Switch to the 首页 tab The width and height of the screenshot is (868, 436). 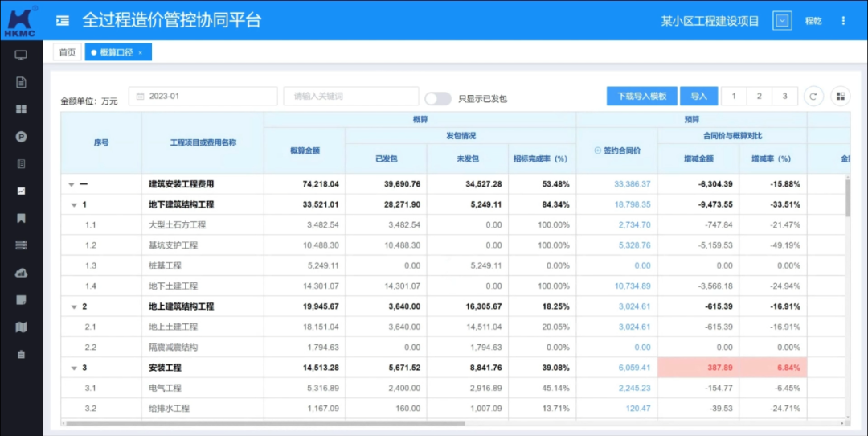(x=67, y=52)
